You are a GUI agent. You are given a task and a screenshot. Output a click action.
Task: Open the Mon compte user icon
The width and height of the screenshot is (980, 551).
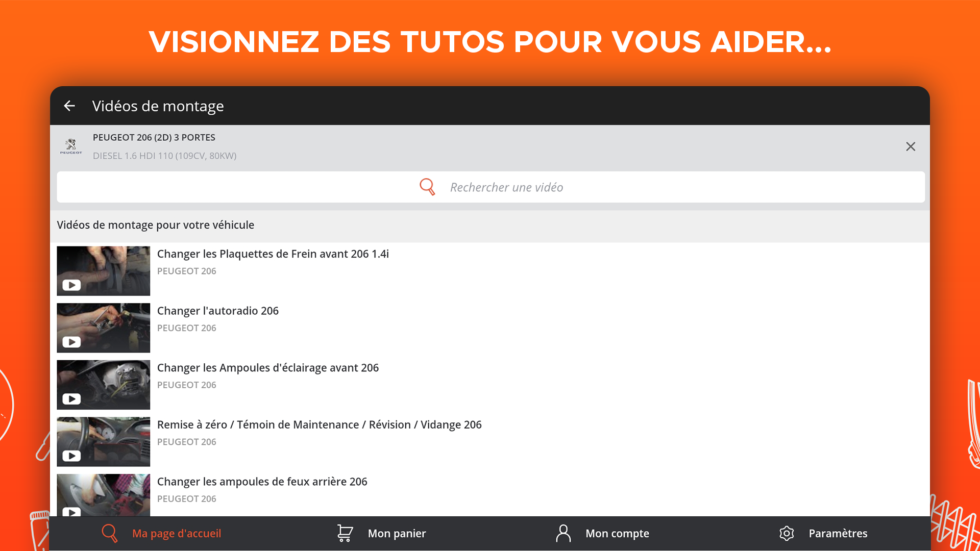(x=563, y=533)
